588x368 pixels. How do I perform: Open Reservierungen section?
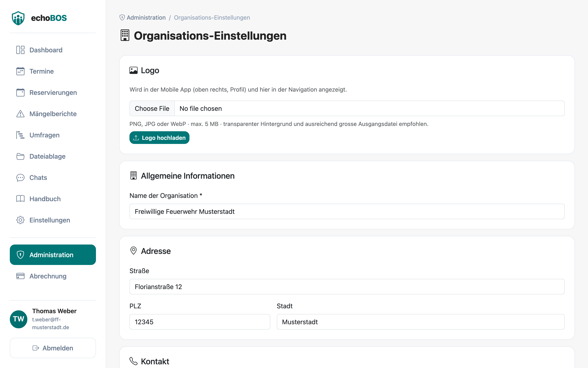[x=53, y=92]
